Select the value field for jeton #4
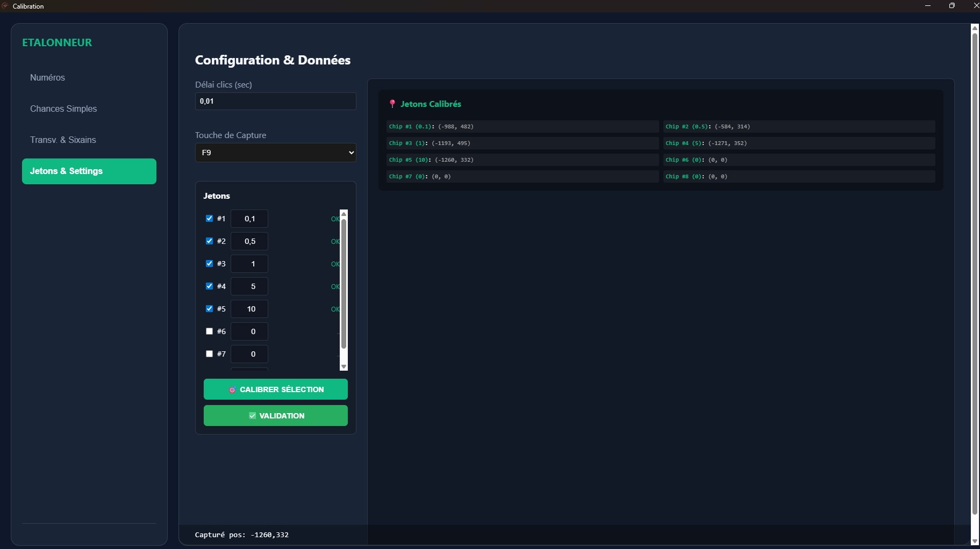980x549 pixels. pyautogui.click(x=249, y=286)
